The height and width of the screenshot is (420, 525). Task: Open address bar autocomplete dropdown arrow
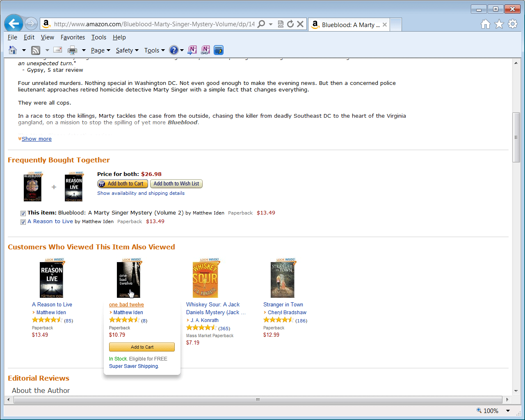click(x=271, y=24)
